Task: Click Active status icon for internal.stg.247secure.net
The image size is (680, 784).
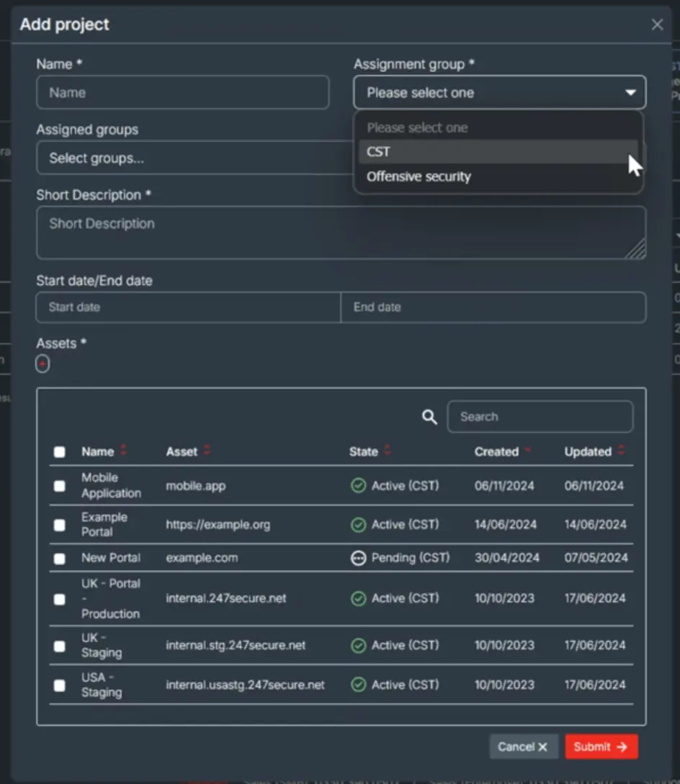Action: click(358, 646)
